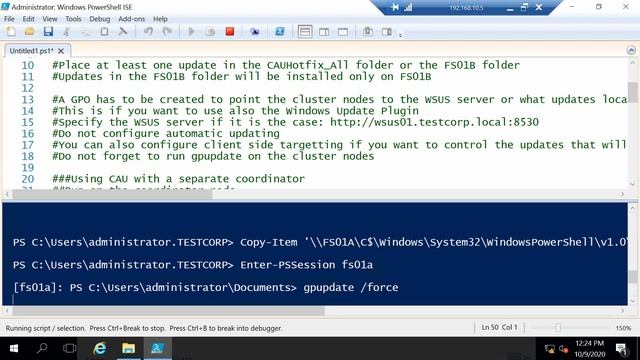
Task: Paste from clipboard using the Paste icon
Action: (104, 31)
